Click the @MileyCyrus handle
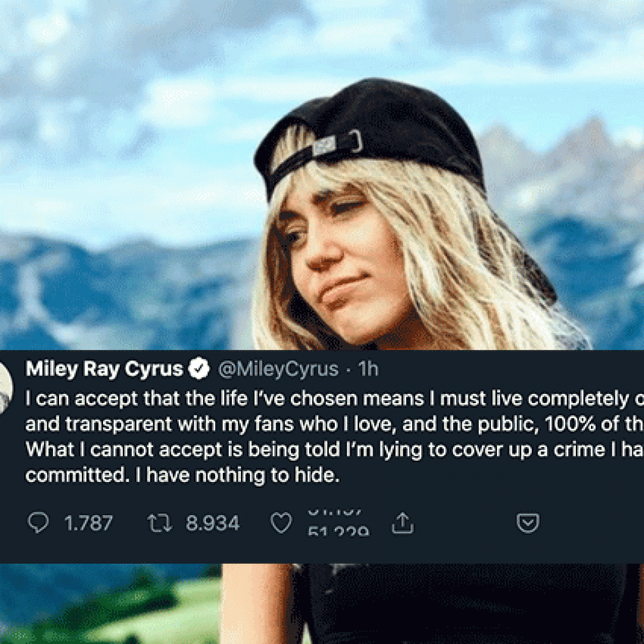Image resolution: width=644 pixels, height=644 pixels. [278, 369]
